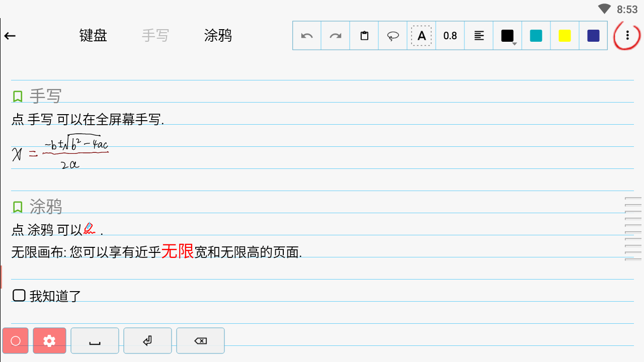Click the red doodle pencil drawing
644x362 pixels.
[x=90, y=229]
